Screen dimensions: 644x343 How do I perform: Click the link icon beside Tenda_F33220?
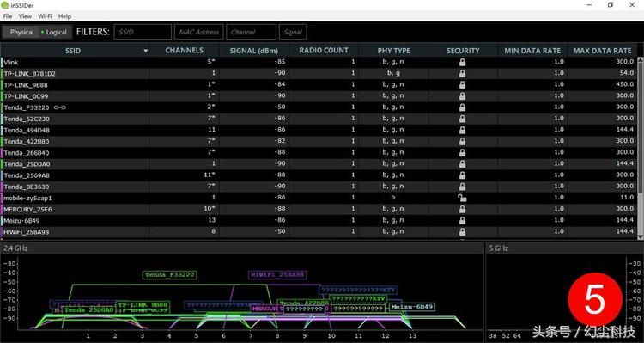point(59,107)
